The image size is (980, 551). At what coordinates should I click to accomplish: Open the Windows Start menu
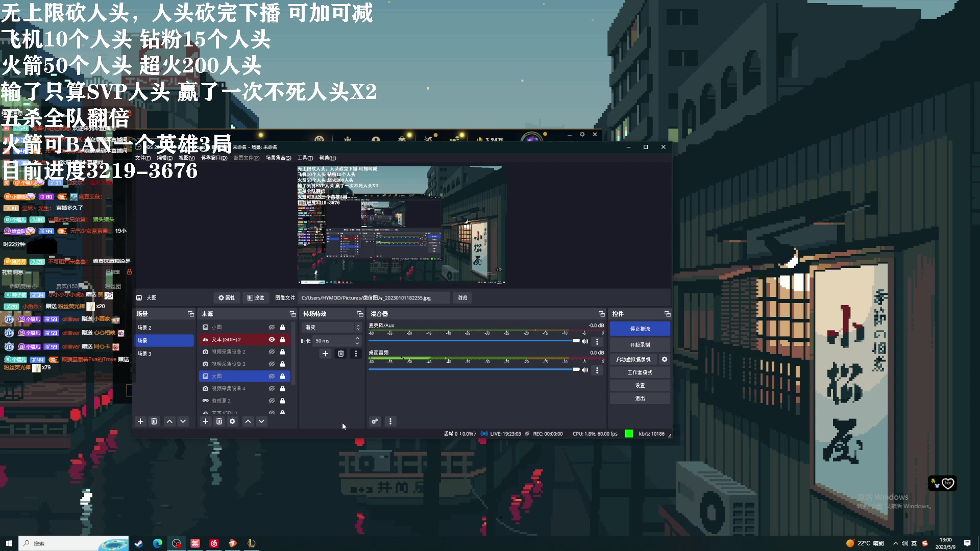(x=9, y=543)
